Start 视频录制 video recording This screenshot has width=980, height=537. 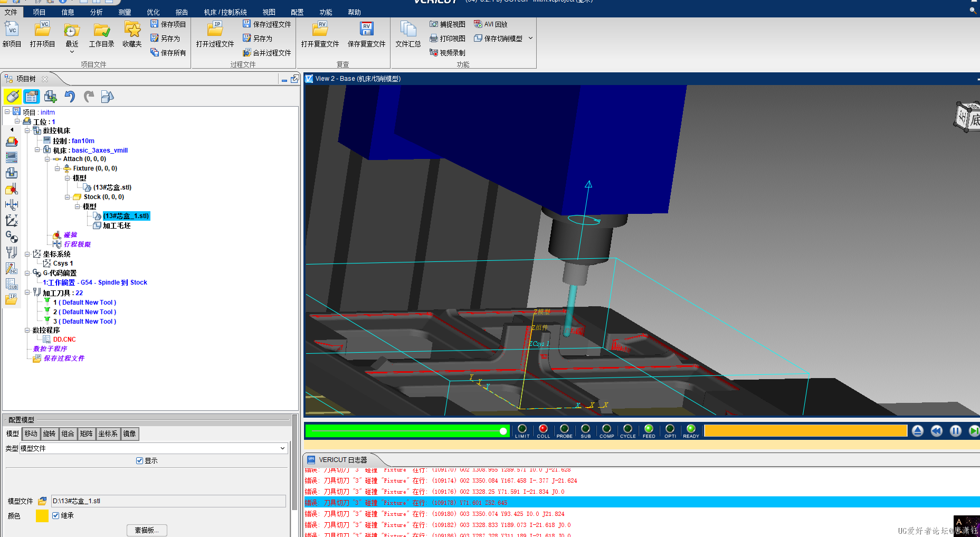point(448,53)
